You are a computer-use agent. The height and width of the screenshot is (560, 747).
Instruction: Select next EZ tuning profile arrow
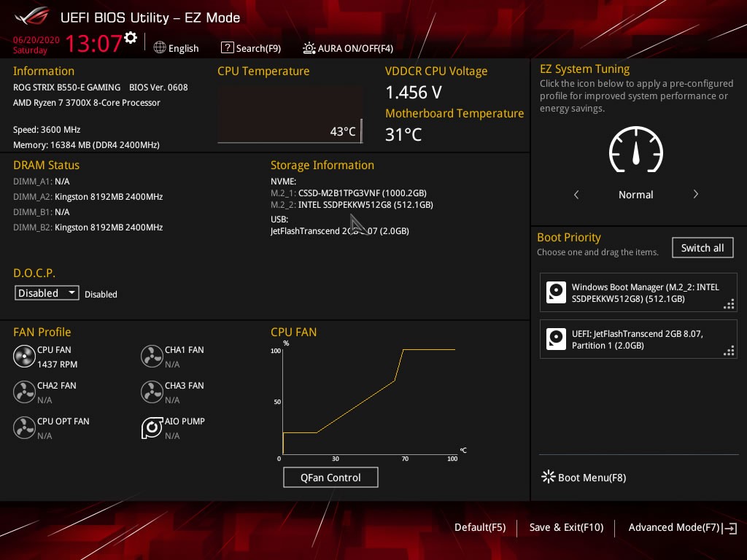point(695,194)
